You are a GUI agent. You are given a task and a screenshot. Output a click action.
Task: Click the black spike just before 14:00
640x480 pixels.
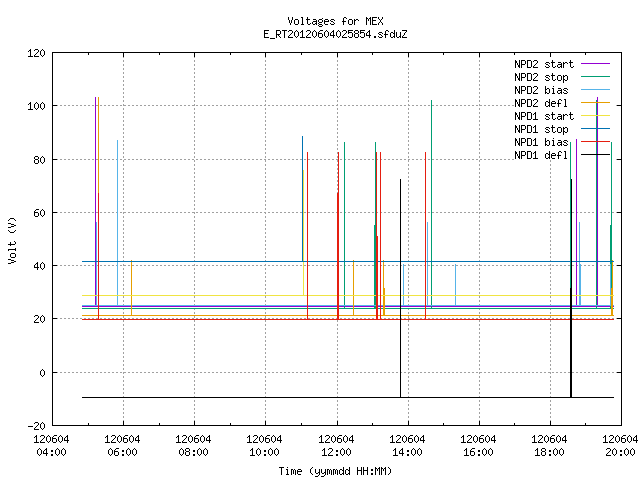(x=400, y=286)
